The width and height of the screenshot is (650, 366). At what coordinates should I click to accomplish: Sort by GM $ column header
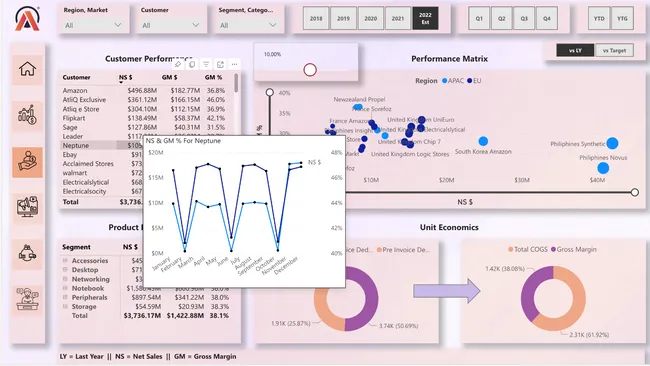tap(170, 78)
